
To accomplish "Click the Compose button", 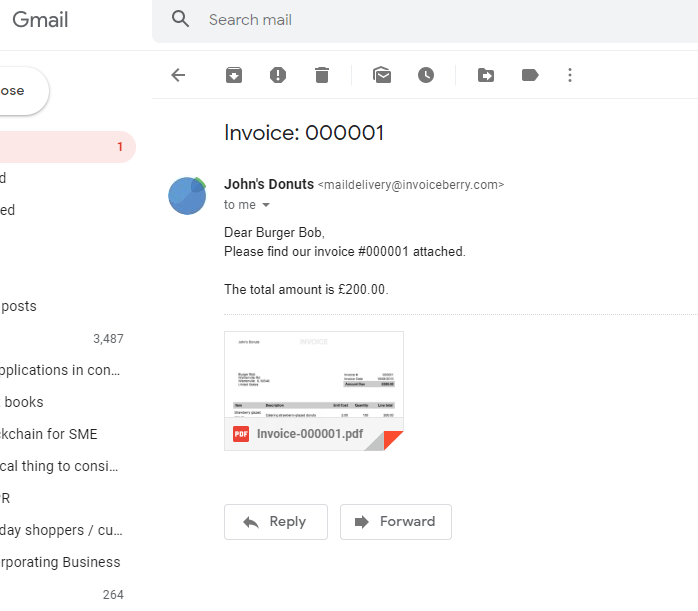I will (x=22, y=91).
